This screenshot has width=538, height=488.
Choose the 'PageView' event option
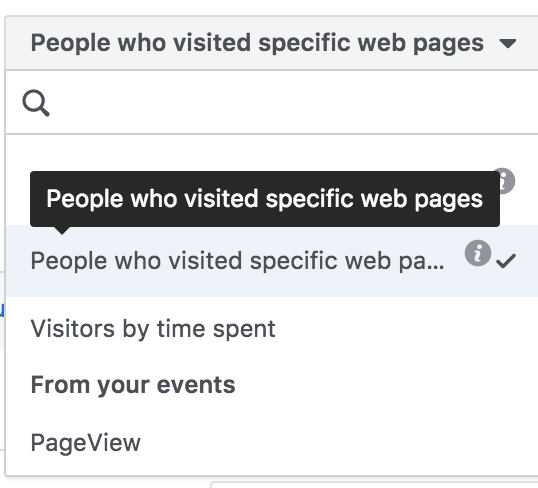point(86,442)
